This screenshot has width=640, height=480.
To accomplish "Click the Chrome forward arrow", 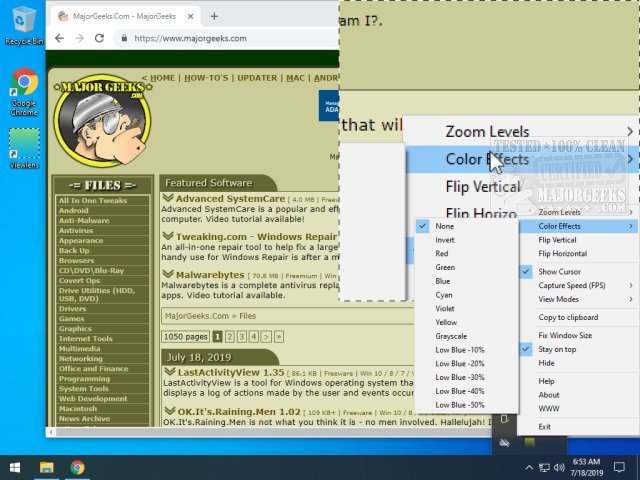I will [x=79, y=38].
